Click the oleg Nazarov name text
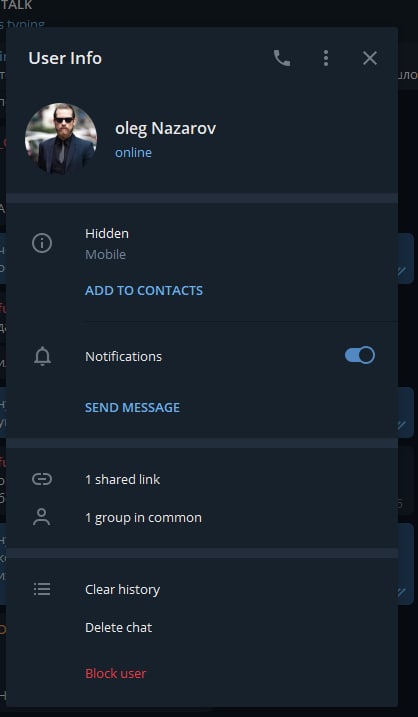 point(166,128)
